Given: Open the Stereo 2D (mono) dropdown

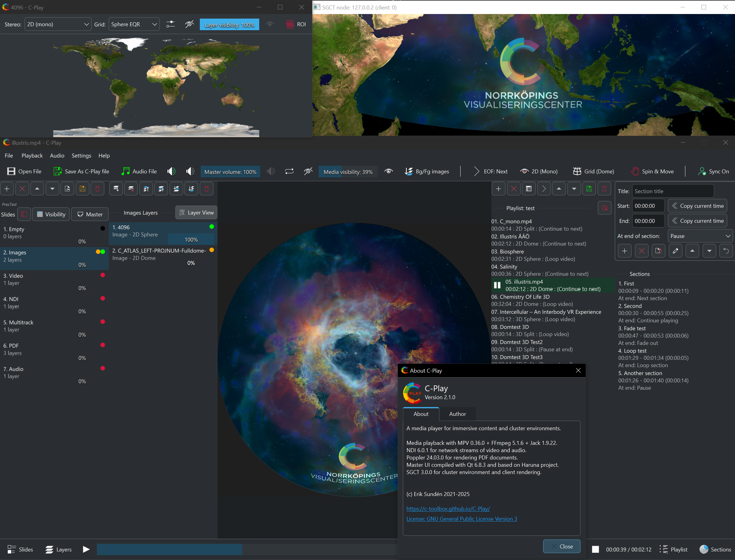Looking at the screenshot, I should point(58,24).
